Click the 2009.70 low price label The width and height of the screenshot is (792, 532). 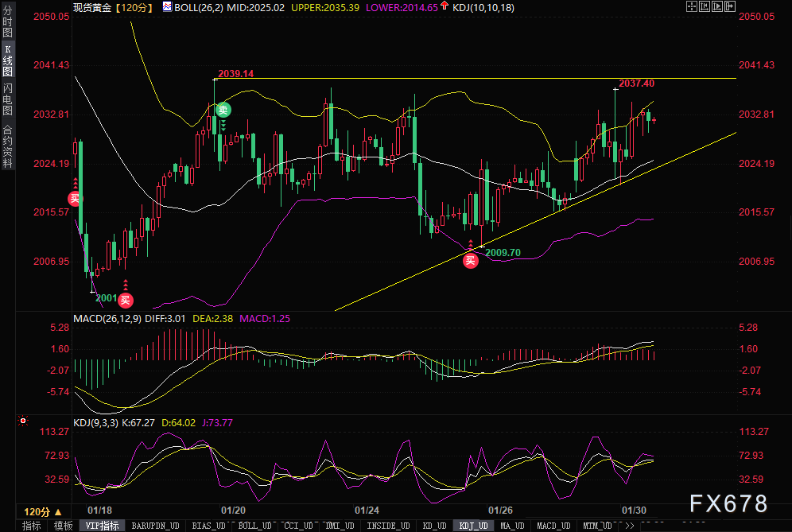click(503, 253)
